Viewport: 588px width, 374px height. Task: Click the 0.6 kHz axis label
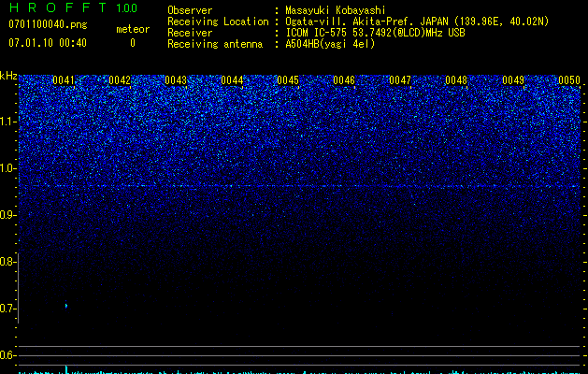tap(7, 355)
